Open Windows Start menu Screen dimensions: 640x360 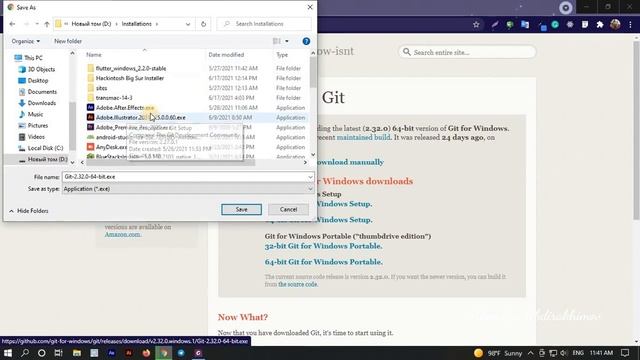[8, 353]
